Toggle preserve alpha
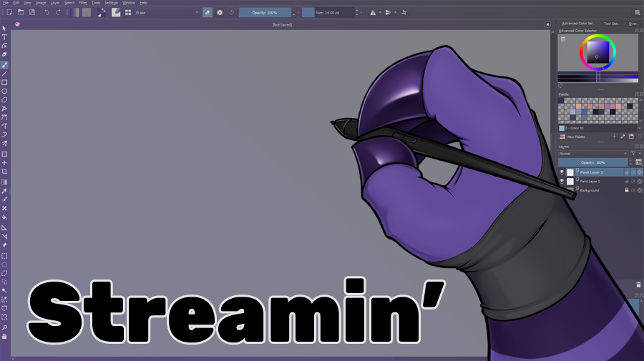Screen dimensions: 644x361 (x=220, y=13)
